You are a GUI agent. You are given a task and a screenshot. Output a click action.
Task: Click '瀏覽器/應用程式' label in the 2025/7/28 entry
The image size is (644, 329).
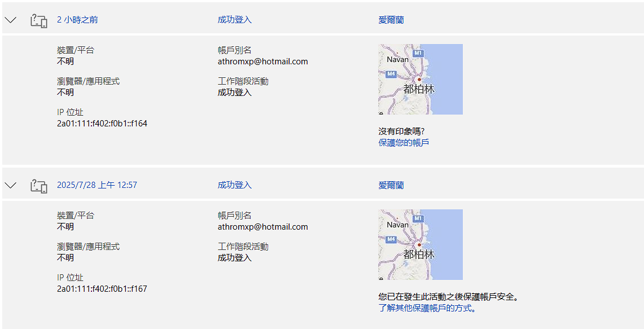coord(88,247)
